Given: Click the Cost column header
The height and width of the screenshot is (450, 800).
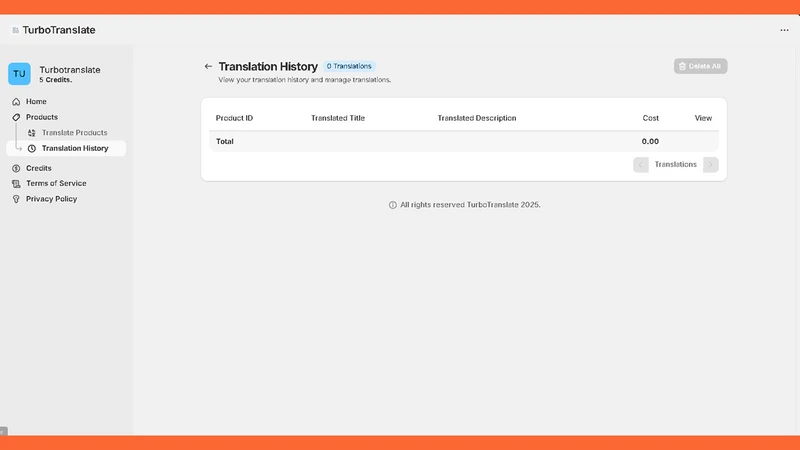Looking at the screenshot, I should (x=651, y=118).
